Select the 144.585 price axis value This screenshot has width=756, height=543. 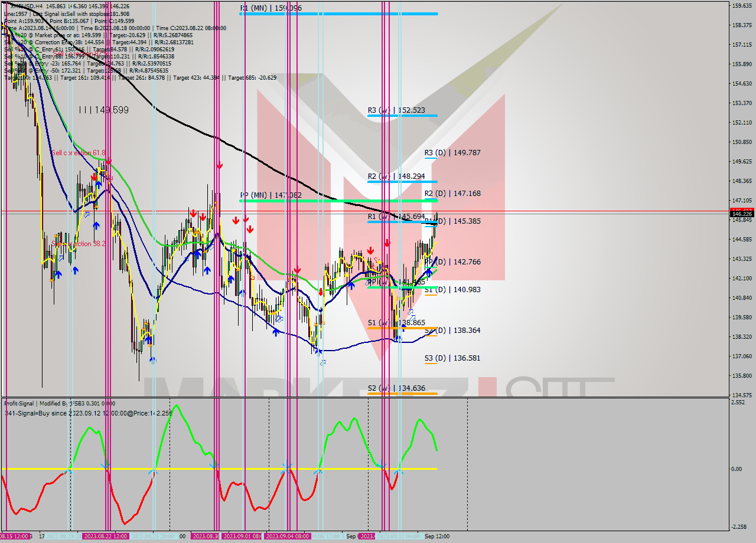[742, 240]
